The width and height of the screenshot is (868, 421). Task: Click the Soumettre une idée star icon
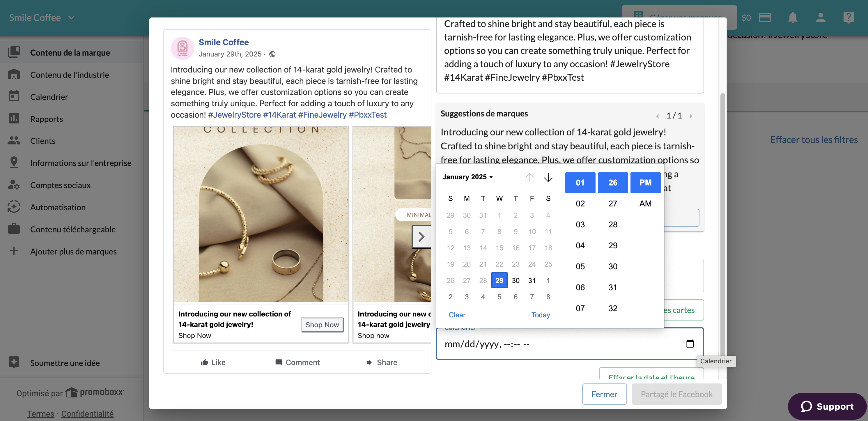click(14, 362)
